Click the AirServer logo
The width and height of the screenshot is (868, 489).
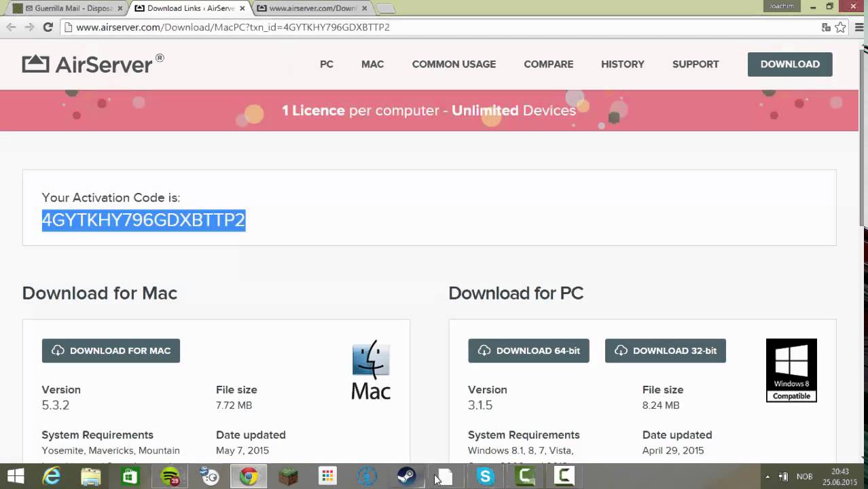click(x=93, y=64)
